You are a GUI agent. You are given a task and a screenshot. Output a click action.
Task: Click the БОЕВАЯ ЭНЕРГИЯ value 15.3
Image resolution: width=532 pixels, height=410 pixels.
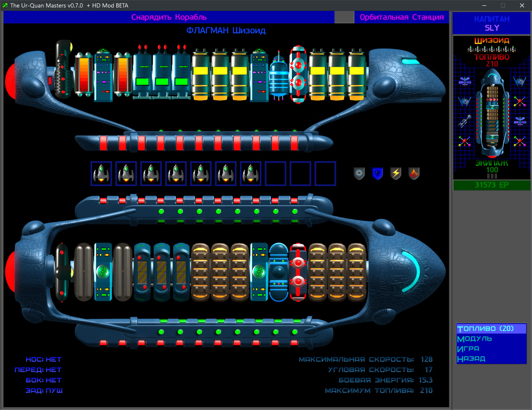tap(425, 380)
